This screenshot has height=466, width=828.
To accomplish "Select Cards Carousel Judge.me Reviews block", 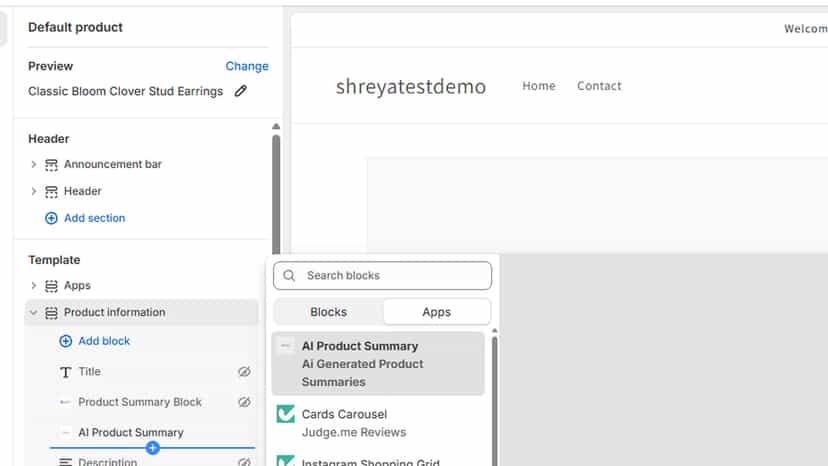I will [378, 423].
